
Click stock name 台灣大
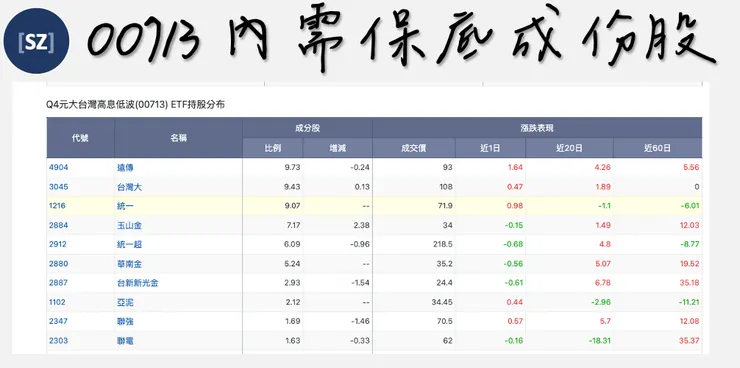pos(129,187)
